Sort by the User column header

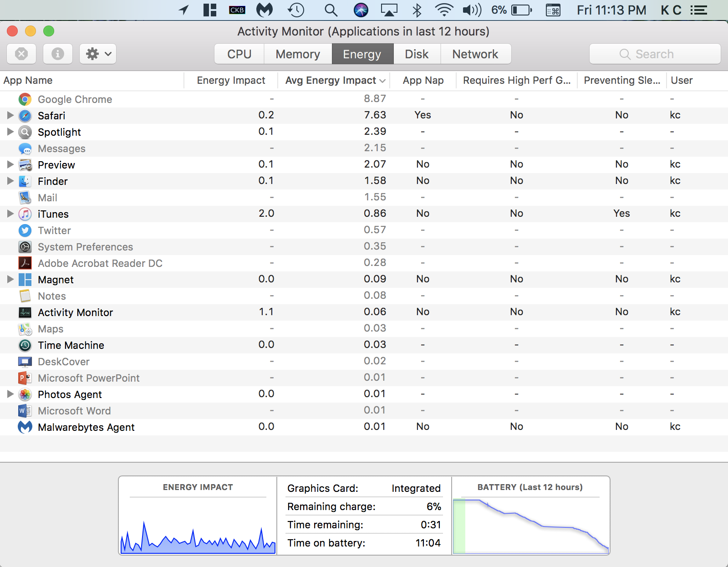click(x=697, y=81)
